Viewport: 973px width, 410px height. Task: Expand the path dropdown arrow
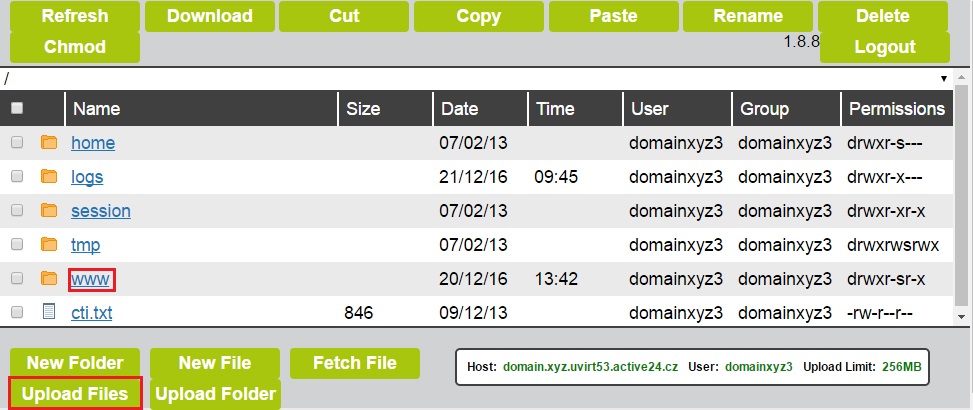944,79
